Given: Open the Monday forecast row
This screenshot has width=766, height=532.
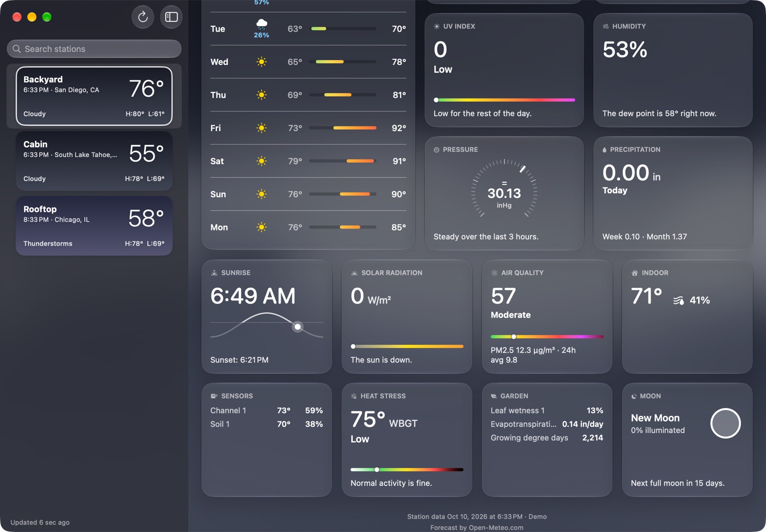Looking at the screenshot, I should 308,227.
